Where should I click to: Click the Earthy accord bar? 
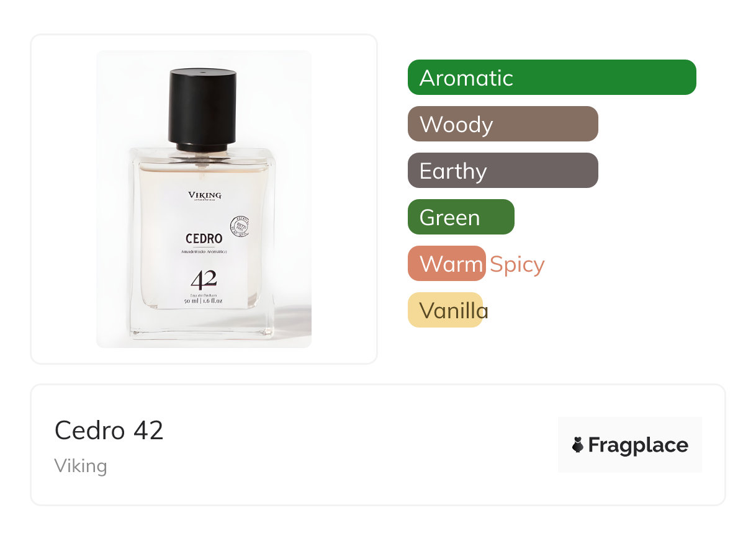click(503, 171)
